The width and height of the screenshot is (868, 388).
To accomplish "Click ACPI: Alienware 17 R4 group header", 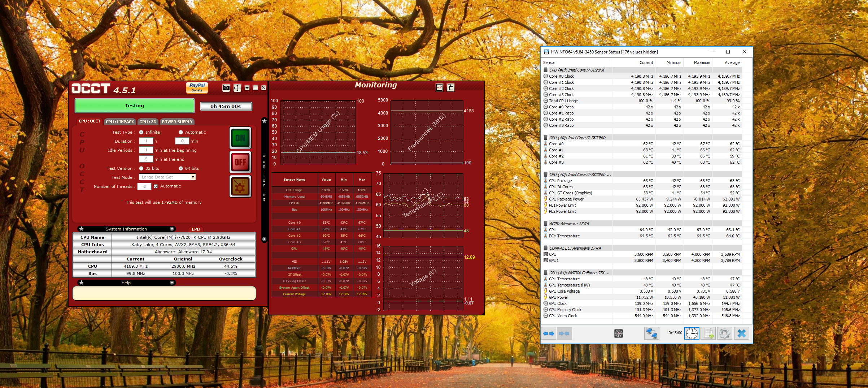I will pyautogui.click(x=642, y=224).
